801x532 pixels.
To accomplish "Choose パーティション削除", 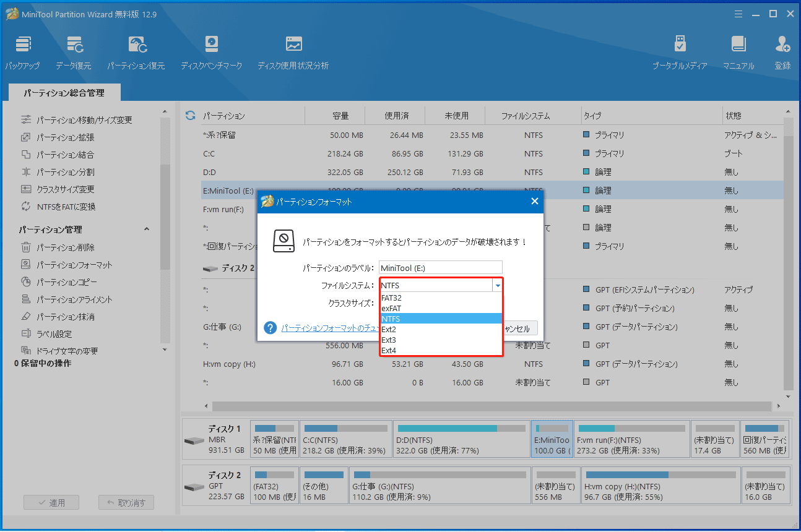I will pyautogui.click(x=58, y=247).
